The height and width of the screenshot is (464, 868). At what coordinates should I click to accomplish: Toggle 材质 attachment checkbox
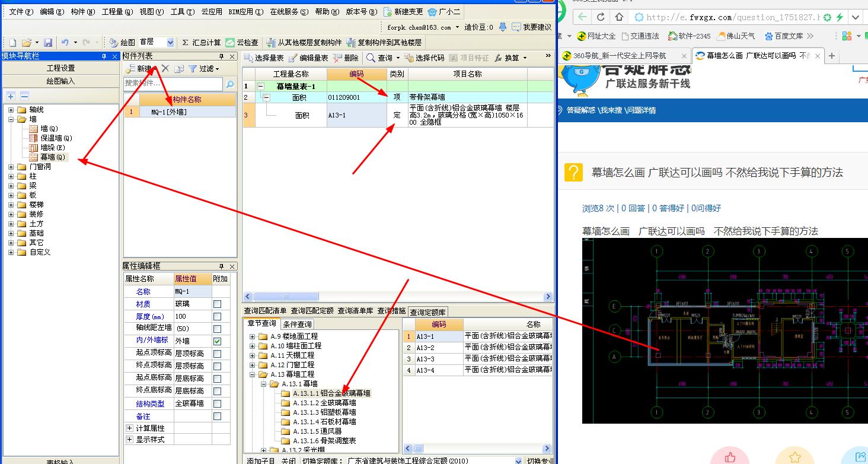pyautogui.click(x=218, y=304)
